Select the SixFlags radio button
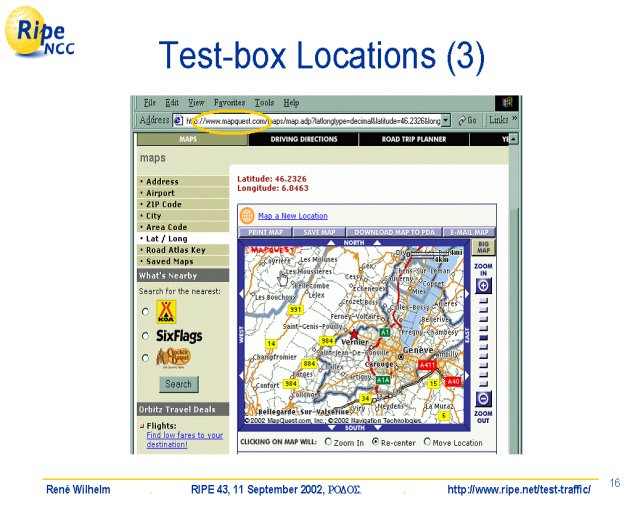 pyautogui.click(x=145, y=336)
